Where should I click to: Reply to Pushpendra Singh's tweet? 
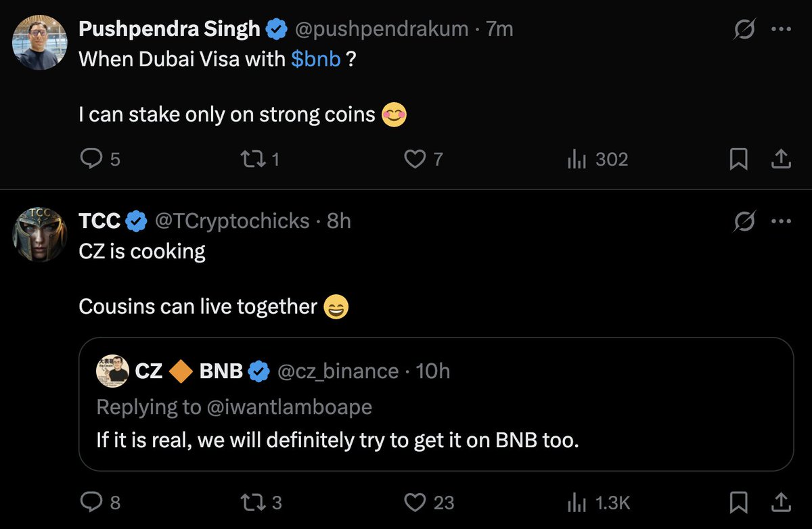pos(91,159)
